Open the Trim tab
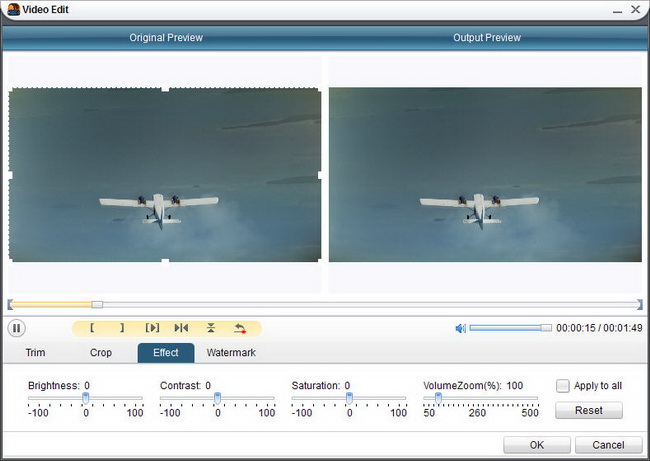Viewport: 650px width, 461px height. coord(35,352)
